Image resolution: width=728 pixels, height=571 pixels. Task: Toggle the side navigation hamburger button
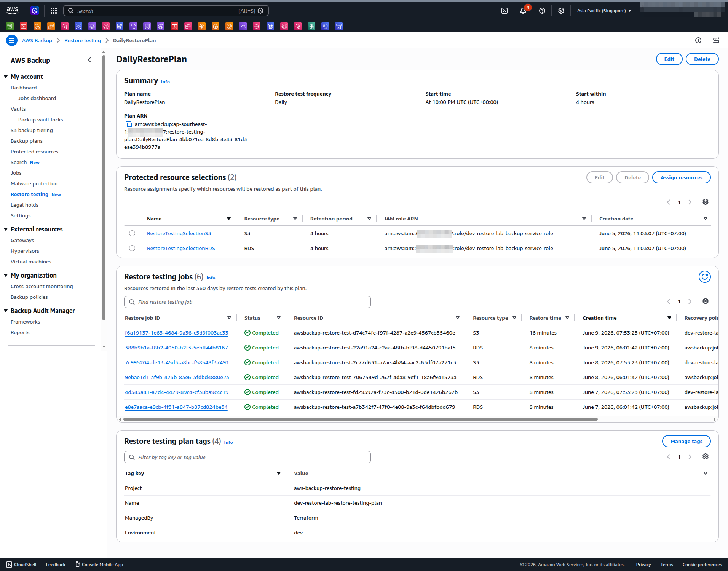pos(12,40)
